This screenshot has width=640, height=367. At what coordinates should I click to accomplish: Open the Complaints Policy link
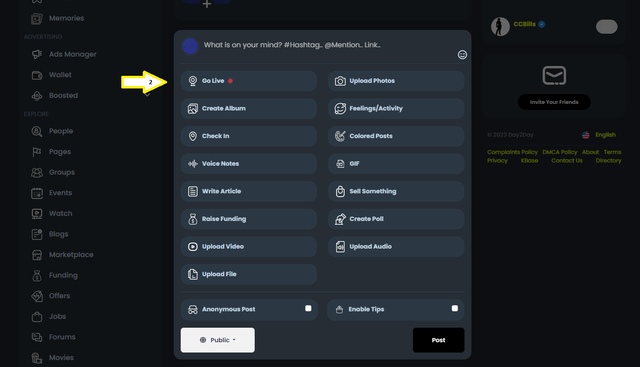point(512,152)
